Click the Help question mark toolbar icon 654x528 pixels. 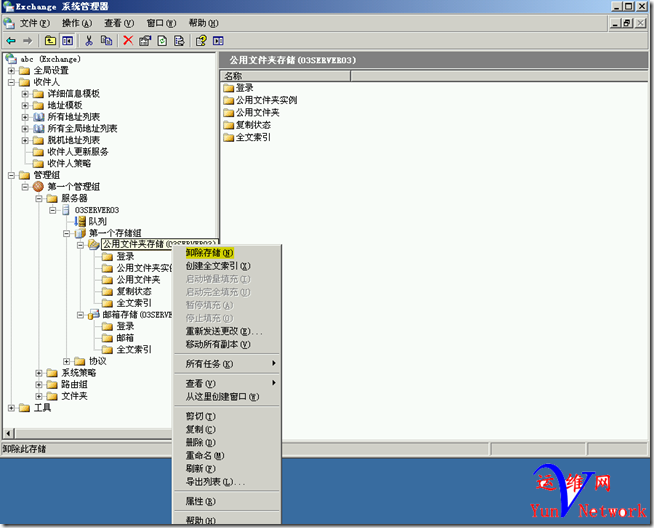click(201, 40)
